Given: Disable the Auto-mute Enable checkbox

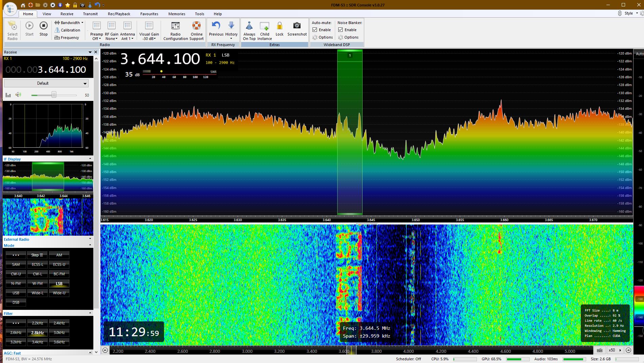Looking at the screenshot, I should coord(315,30).
